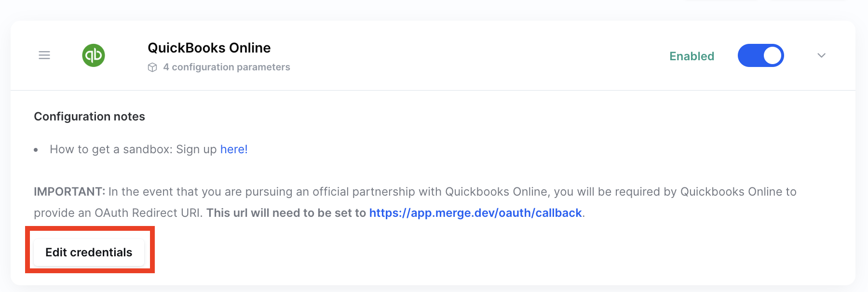Click the cube icon beside configuration parameters
Viewport: 868px width, 292px height.
pos(152,67)
